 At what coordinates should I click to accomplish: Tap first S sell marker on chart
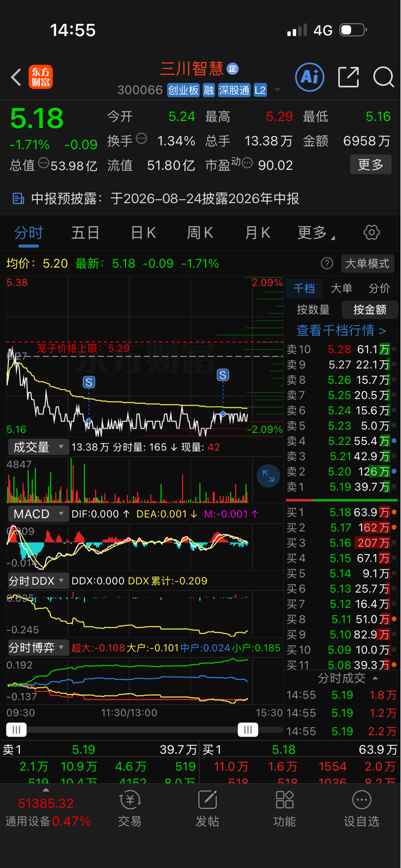[x=89, y=382]
